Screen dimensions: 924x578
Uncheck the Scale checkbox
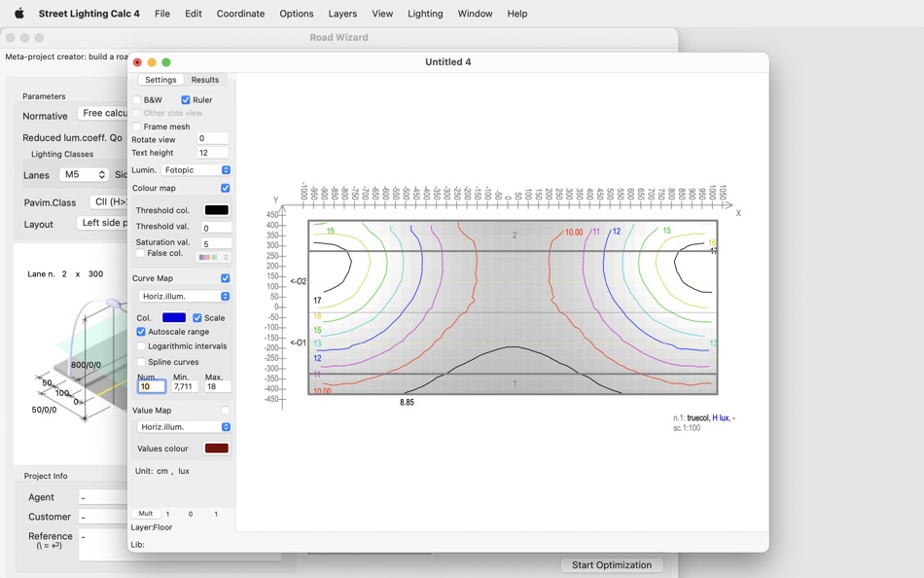197,317
